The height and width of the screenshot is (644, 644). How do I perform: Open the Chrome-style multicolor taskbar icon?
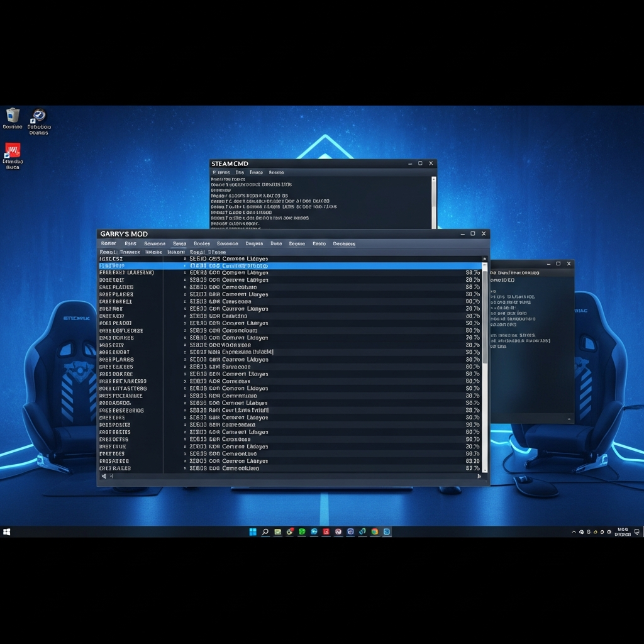click(x=375, y=532)
